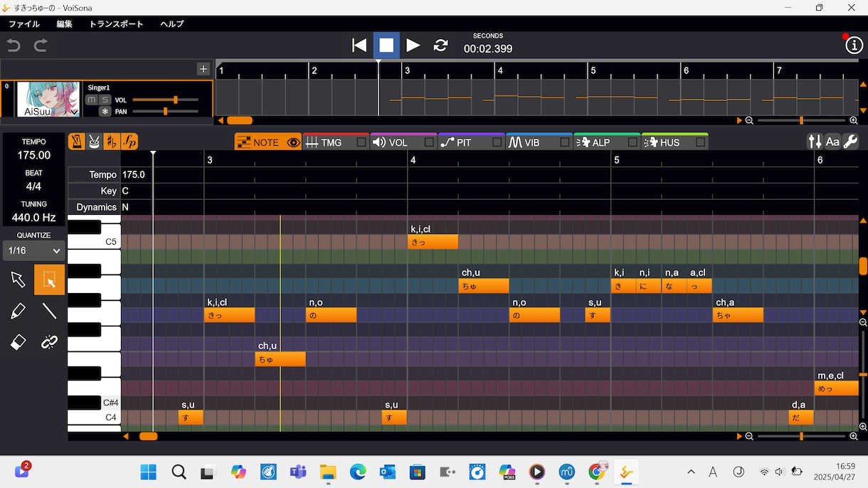Viewport: 868px width, 488px height.
Task: Open the wrench settings icon
Action: point(850,142)
